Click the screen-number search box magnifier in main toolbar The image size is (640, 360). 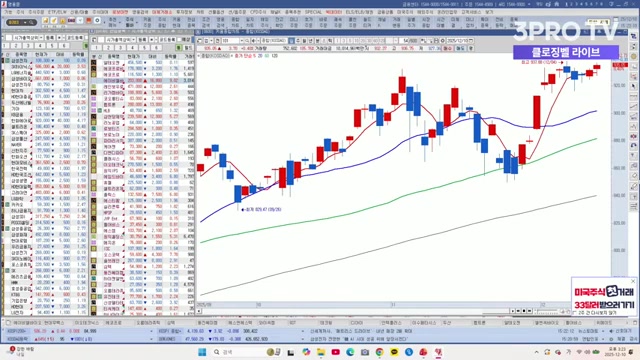point(31,22)
